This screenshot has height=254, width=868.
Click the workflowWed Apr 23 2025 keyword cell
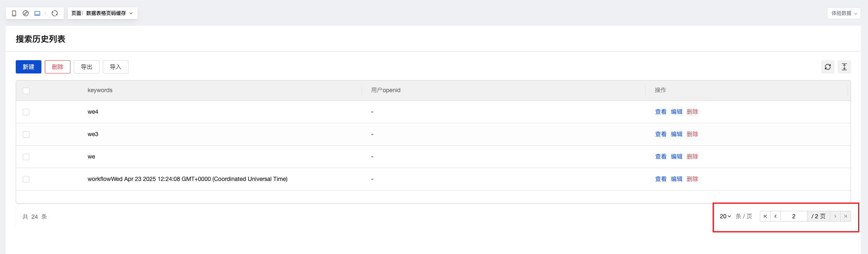pyautogui.click(x=187, y=179)
